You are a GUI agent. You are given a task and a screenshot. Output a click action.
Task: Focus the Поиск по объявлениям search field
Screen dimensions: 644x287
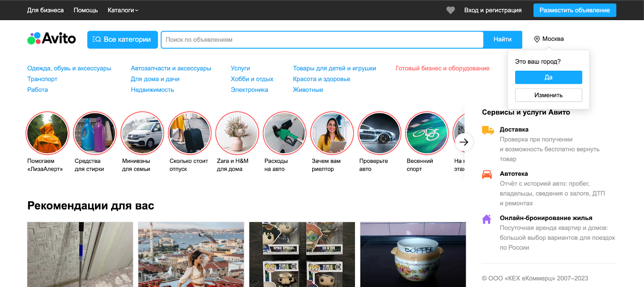tap(322, 40)
